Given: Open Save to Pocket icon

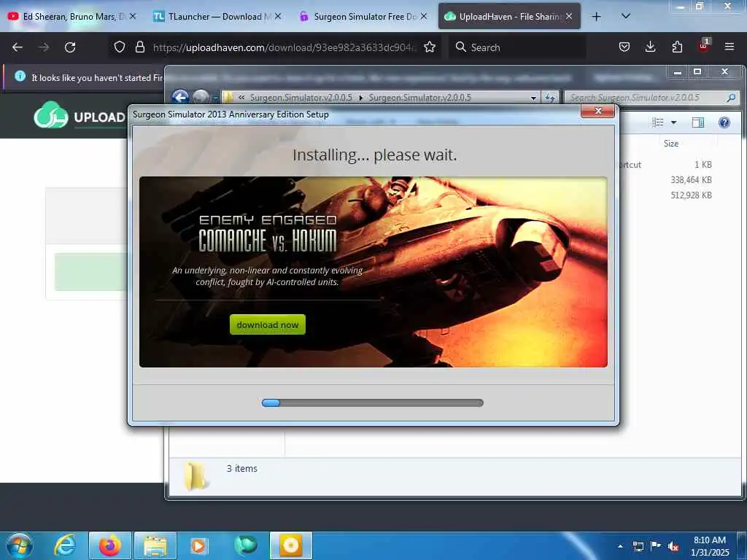Looking at the screenshot, I should point(624,47).
